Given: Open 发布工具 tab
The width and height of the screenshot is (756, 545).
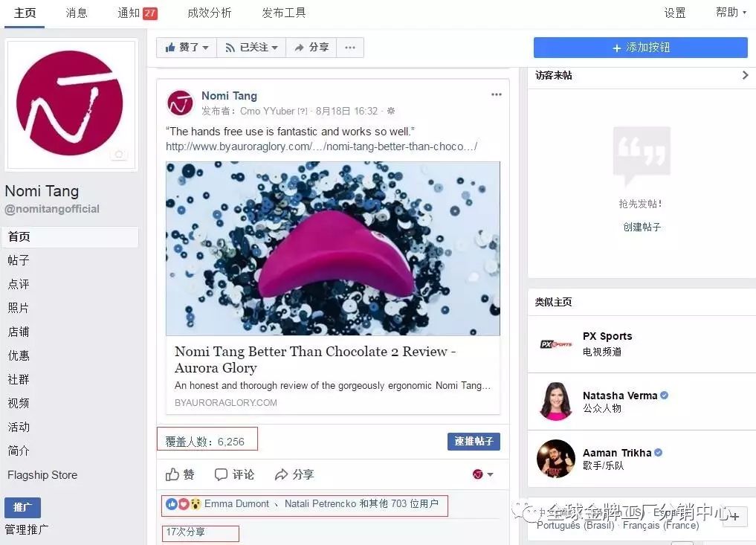Looking at the screenshot, I should (283, 13).
